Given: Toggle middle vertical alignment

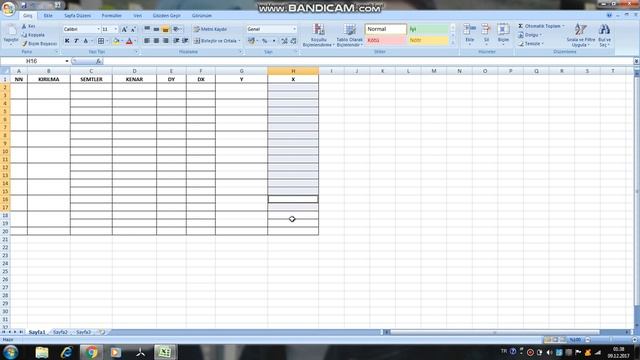Looking at the screenshot, I should click(x=156, y=29).
